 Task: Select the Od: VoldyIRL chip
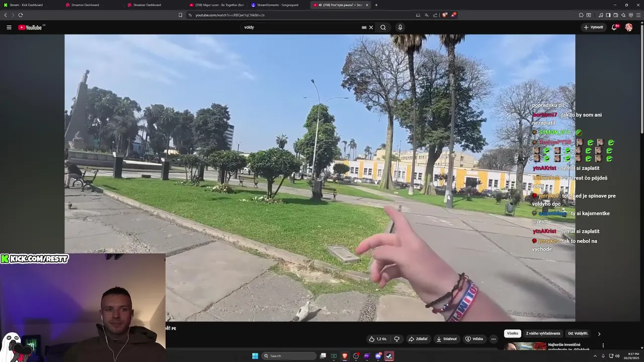tap(578, 333)
